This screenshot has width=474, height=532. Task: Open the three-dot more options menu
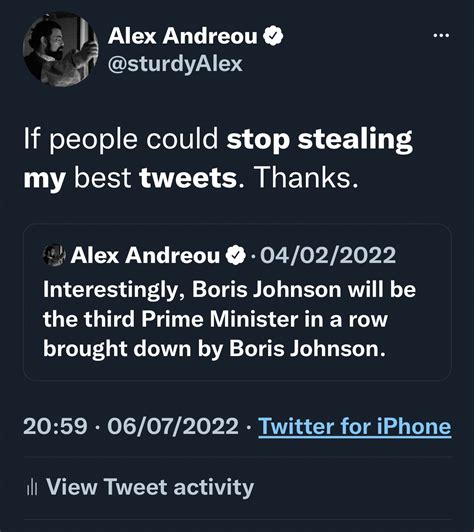[441, 35]
